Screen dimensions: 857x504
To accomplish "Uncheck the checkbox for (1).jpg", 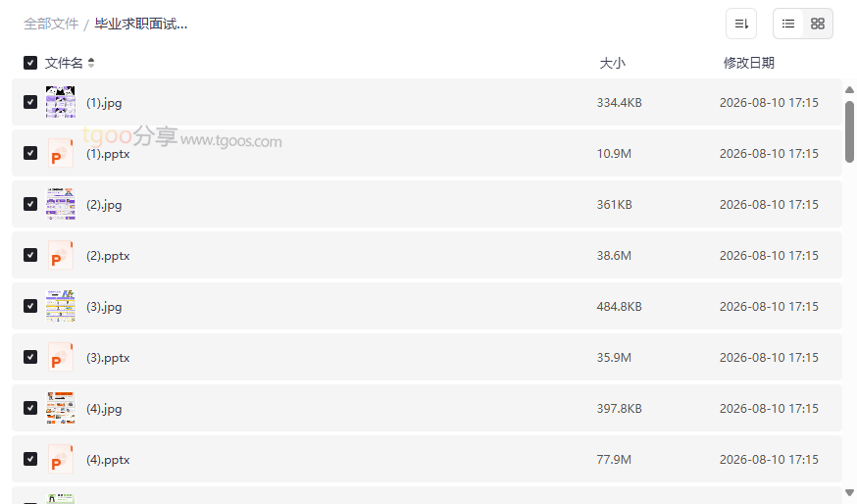I will pos(30,102).
